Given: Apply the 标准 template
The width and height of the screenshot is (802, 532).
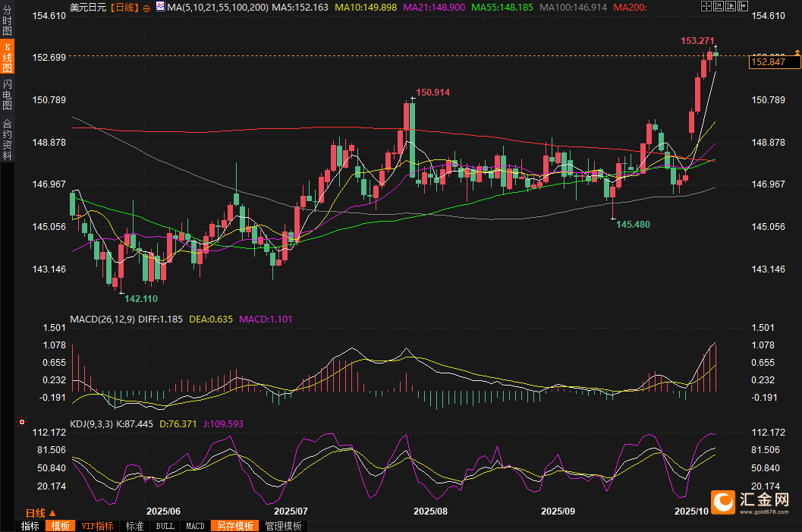Looking at the screenshot, I should pos(134,526).
